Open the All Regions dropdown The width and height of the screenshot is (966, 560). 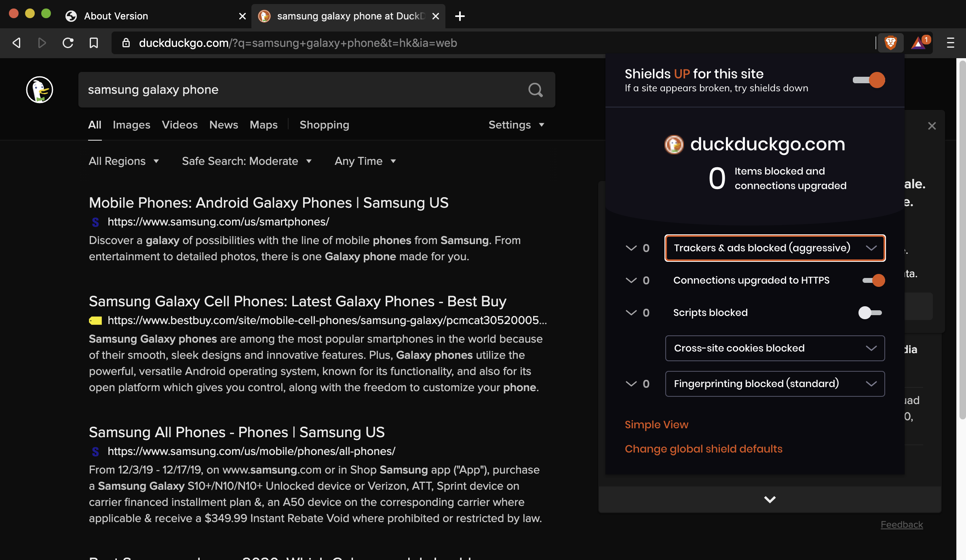tap(124, 161)
